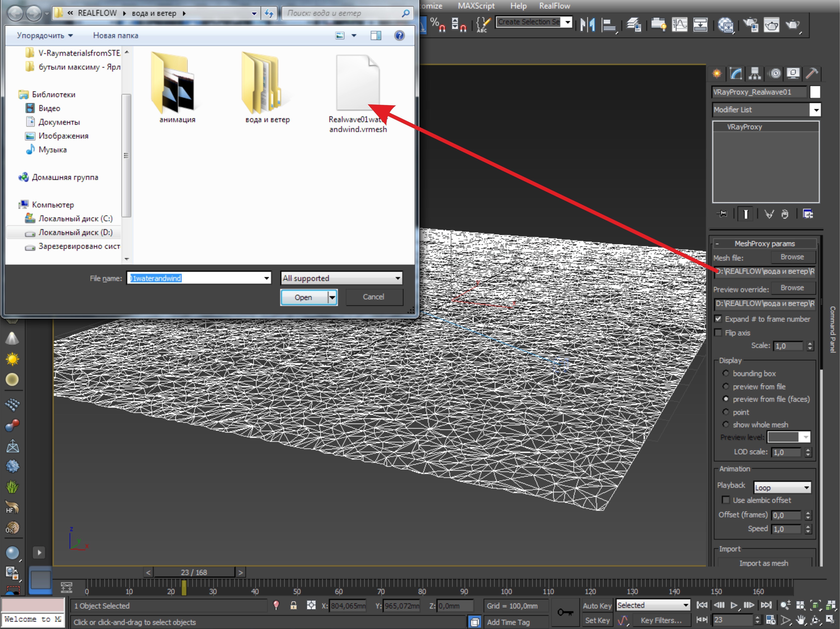Open the Material Editor icon

[726, 25]
